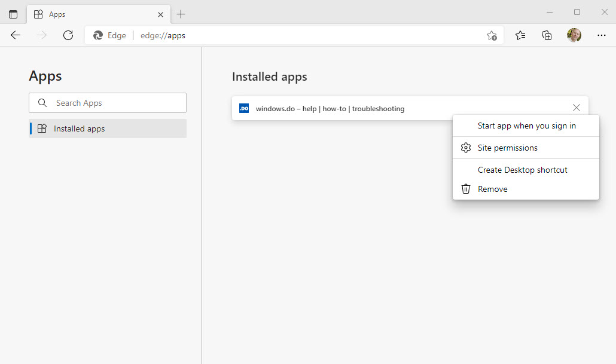Go back using the back arrow
The height and width of the screenshot is (364, 616).
point(16,35)
